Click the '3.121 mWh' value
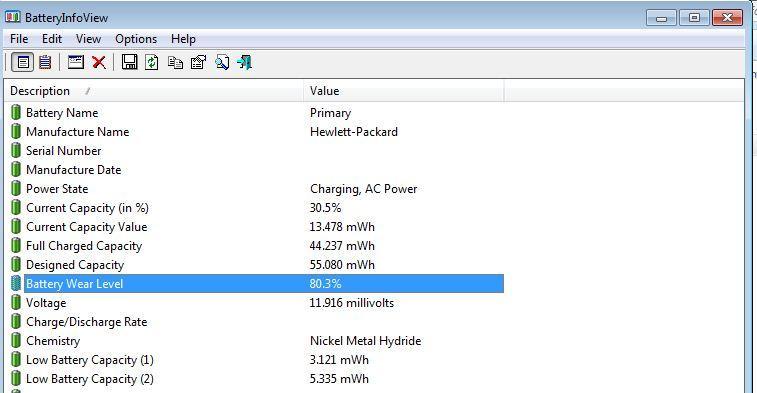The image size is (757, 393). coord(339,360)
